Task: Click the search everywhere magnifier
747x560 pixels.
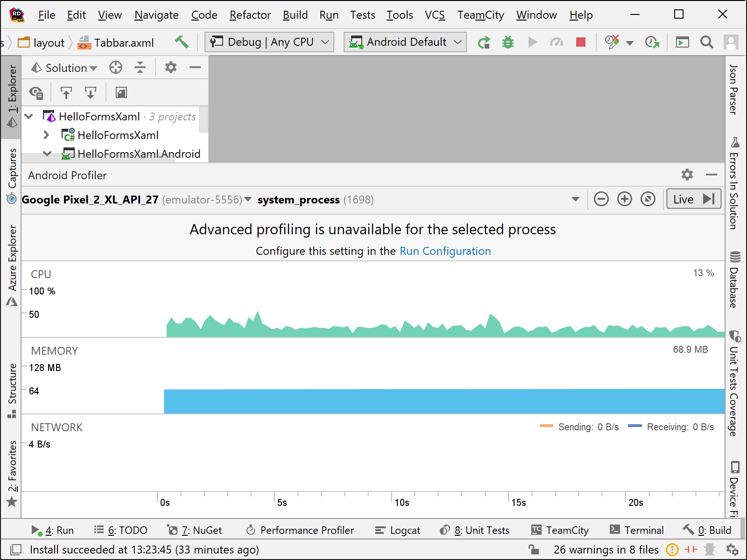Action: [707, 42]
